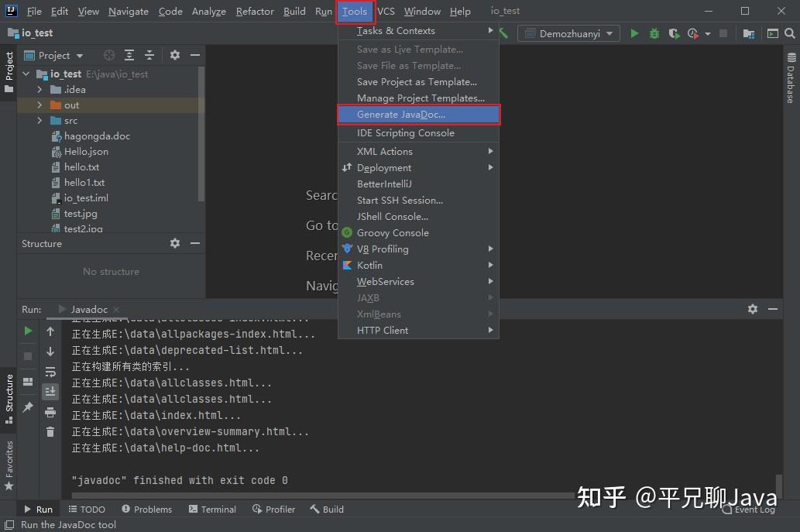Expand the out folder
800x532 pixels.
point(39,105)
